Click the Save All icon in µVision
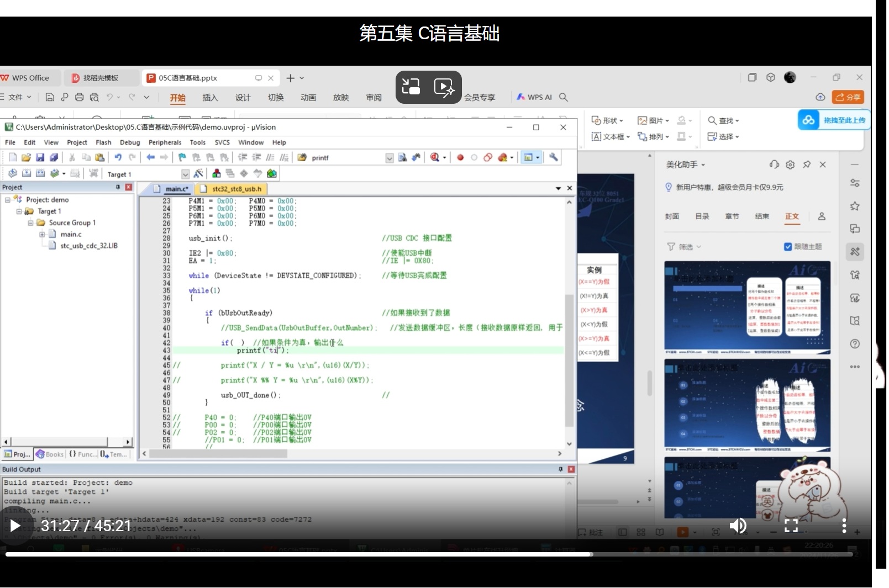 pyautogui.click(x=54, y=157)
